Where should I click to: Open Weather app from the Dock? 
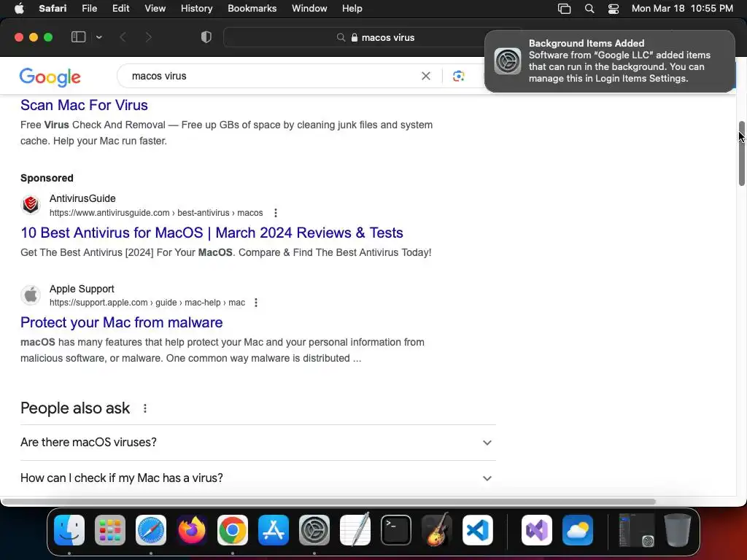click(x=578, y=530)
